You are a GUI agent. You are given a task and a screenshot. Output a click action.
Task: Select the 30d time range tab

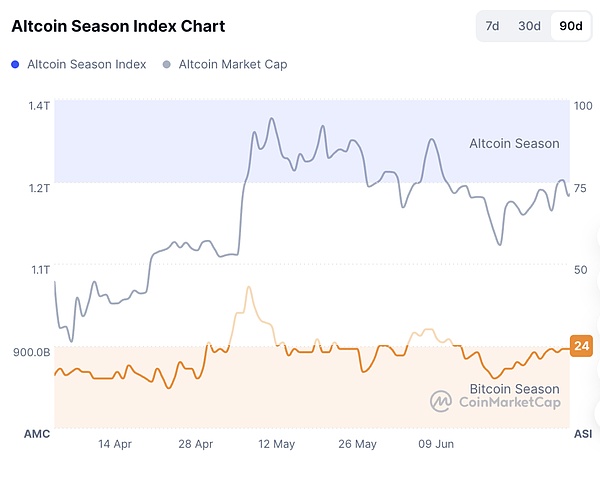[529, 26]
